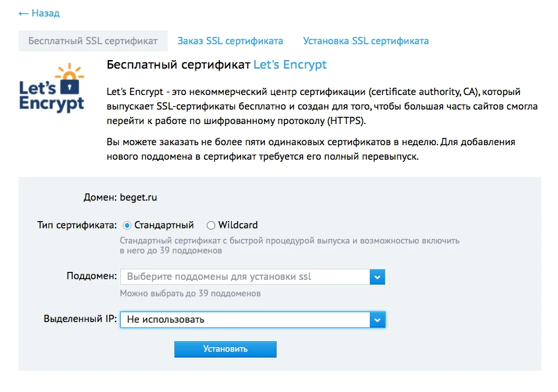Click the arrow icon on dedicated IP dropdown

[377, 319]
